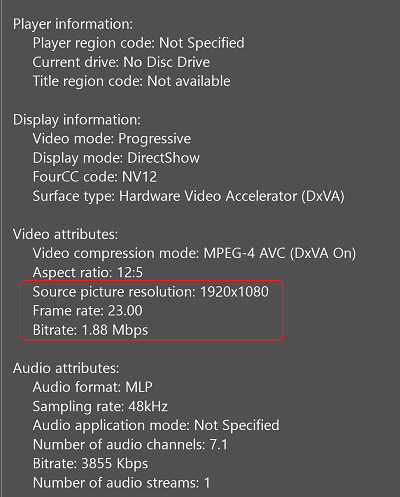Click the Surface type Hardware Video Accelerator line
Viewport: 400px width, 497px height.
click(188, 196)
